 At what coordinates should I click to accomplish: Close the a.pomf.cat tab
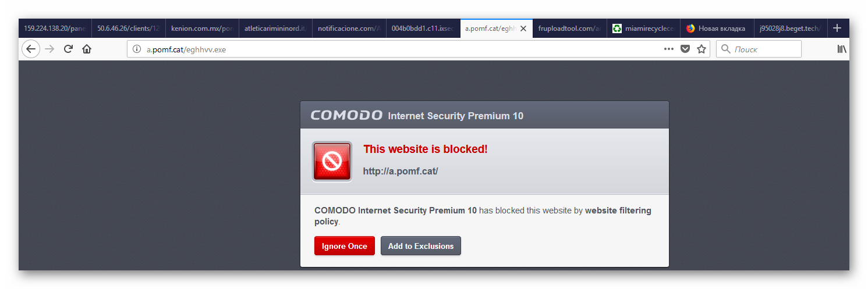523,28
